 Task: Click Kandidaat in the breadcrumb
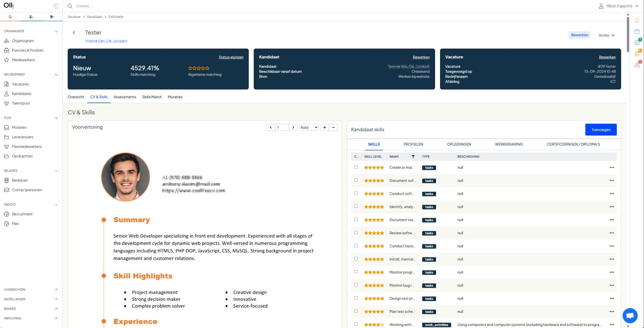[x=94, y=17]
